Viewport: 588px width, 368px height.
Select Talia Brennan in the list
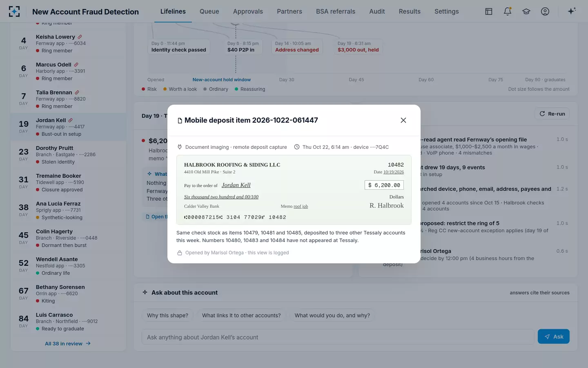click(x=68, y=99)
